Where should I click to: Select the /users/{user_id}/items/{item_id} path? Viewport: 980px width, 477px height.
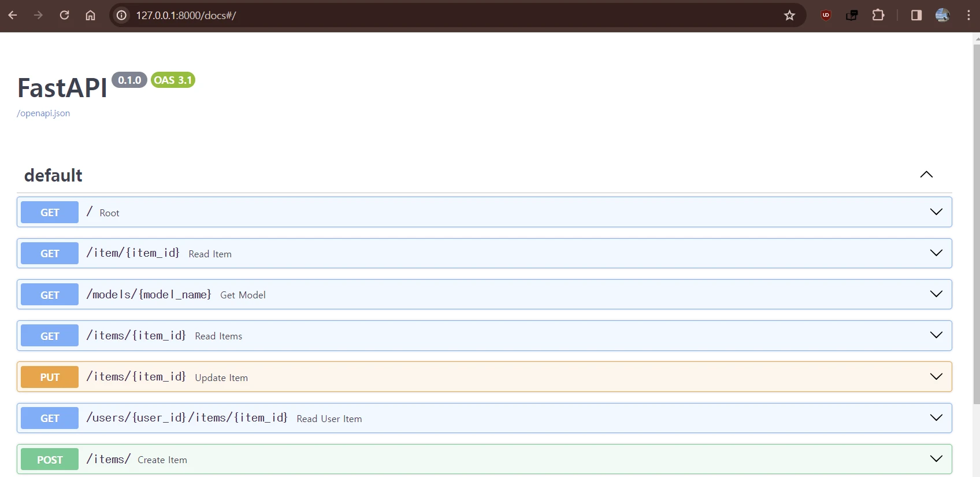187,417
